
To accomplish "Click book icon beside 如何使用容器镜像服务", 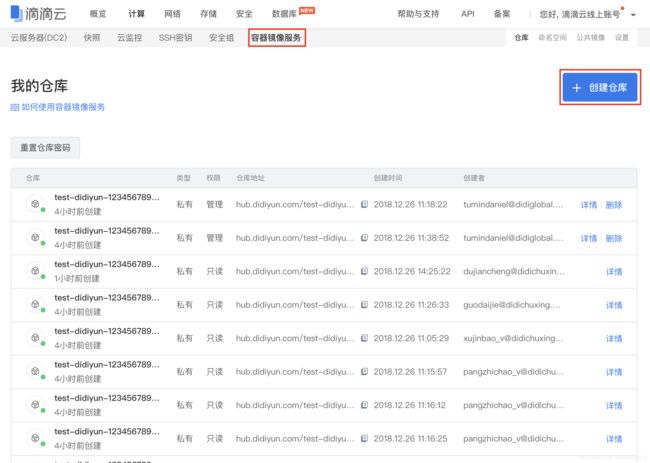I will (x=15, y=107).
